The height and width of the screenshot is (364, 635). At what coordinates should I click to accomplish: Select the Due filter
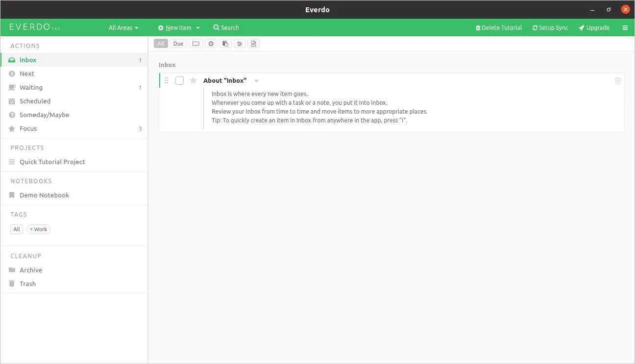coord(178,44)
